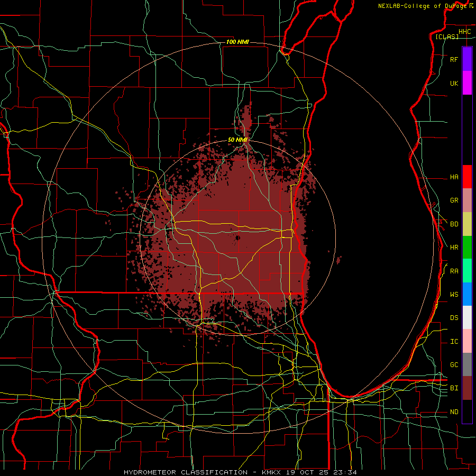Click the BI brown legend swatch
The height and width of the screenshot is (476, 476).
[467, 388]
